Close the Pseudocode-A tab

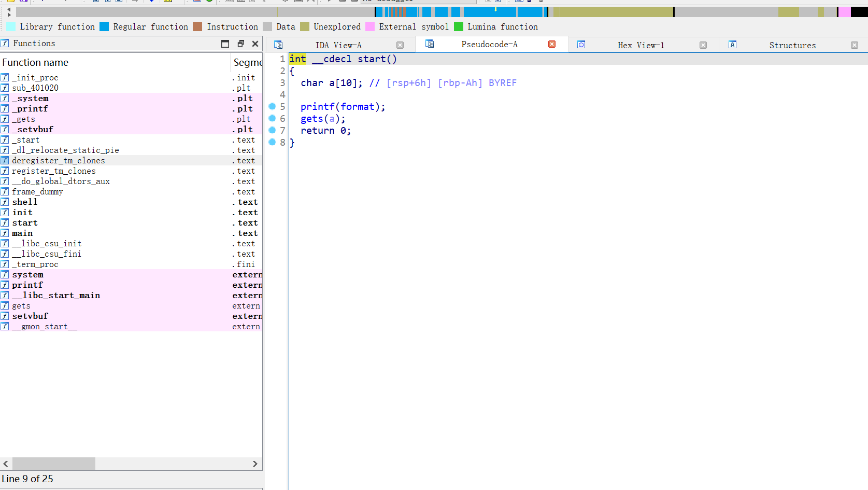click(552, 44)
